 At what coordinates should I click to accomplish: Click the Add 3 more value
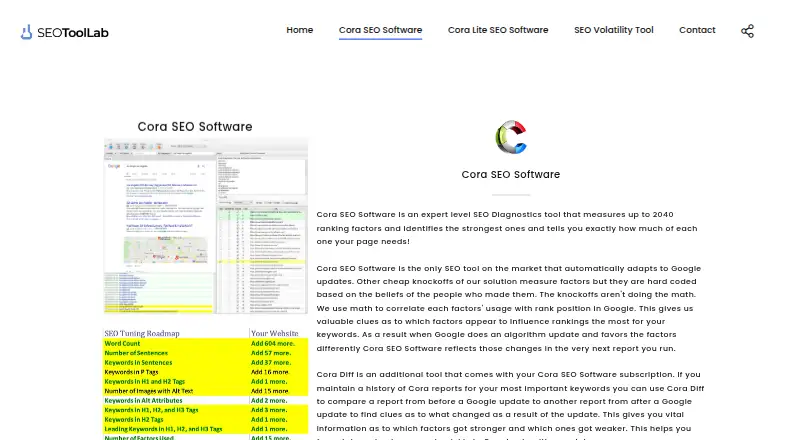click(x=269, y=410)
